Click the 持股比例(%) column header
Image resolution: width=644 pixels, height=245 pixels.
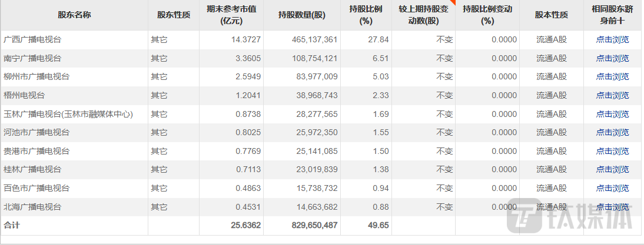(x=366, y=15)
